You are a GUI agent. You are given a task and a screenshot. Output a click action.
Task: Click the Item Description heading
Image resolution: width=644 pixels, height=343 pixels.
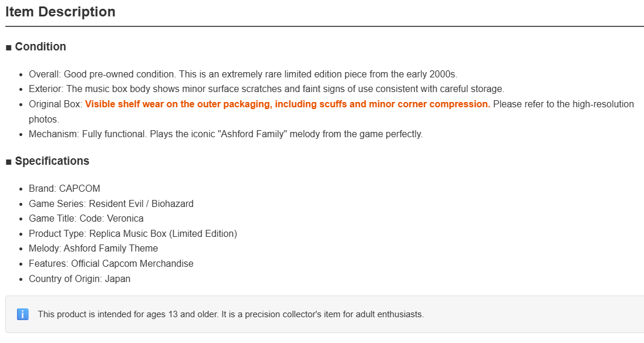60,12
